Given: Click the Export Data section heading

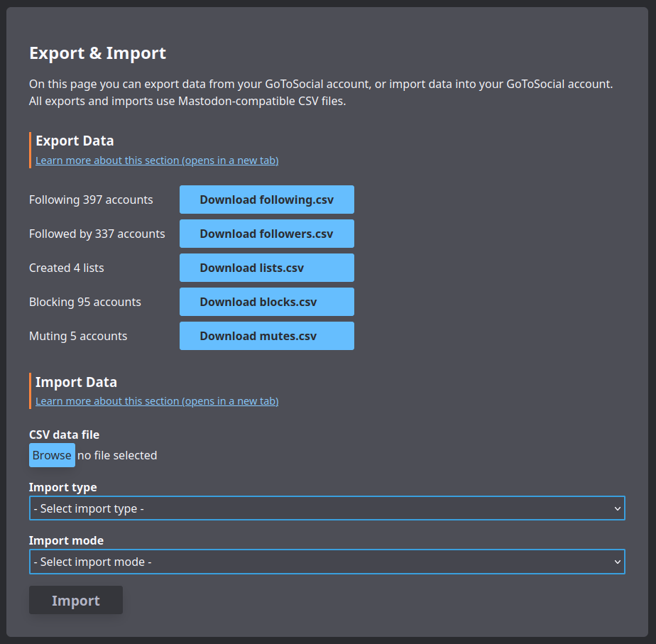Looking at the screenshot, I should pos(75,141).
